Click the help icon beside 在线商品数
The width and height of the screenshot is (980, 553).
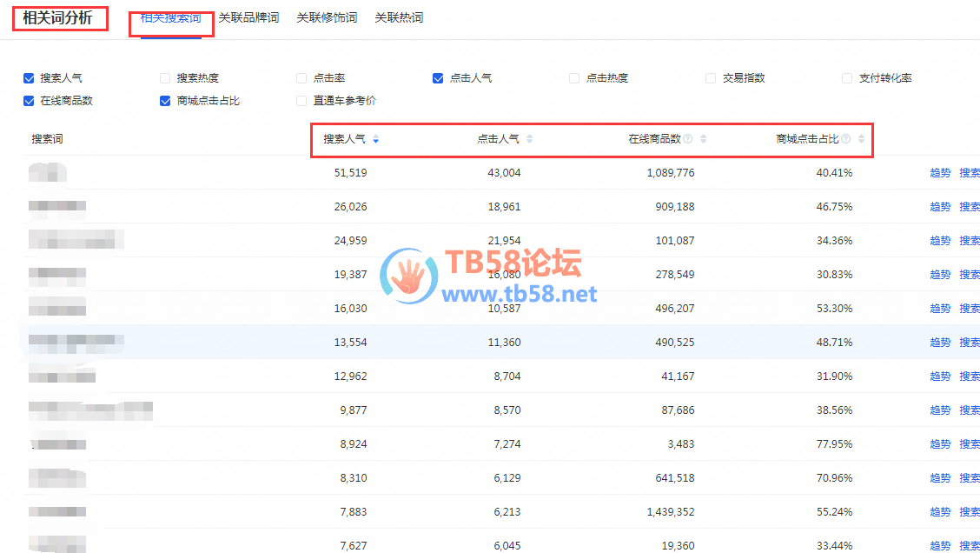[688, 139]
